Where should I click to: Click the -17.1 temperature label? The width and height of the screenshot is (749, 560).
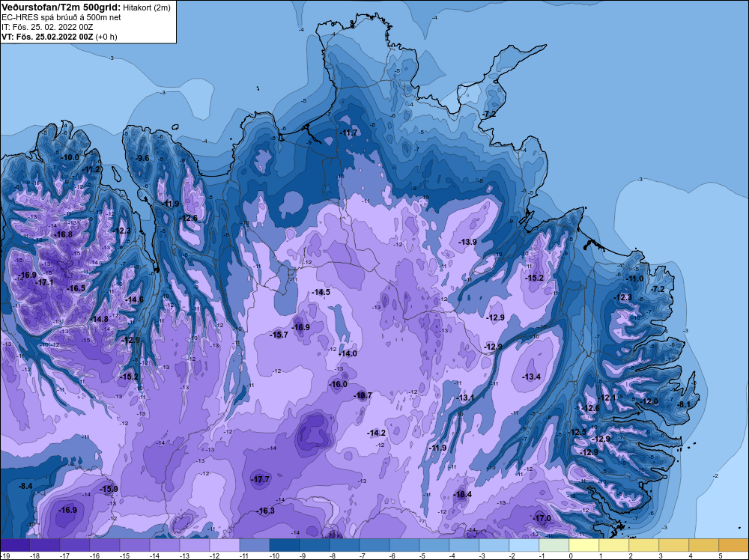point(45,282)
